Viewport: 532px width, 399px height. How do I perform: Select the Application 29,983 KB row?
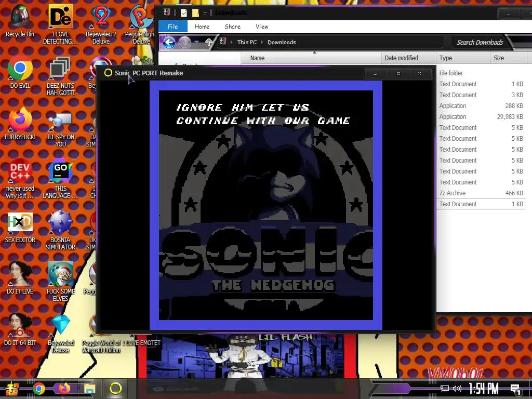click(481, 117)
